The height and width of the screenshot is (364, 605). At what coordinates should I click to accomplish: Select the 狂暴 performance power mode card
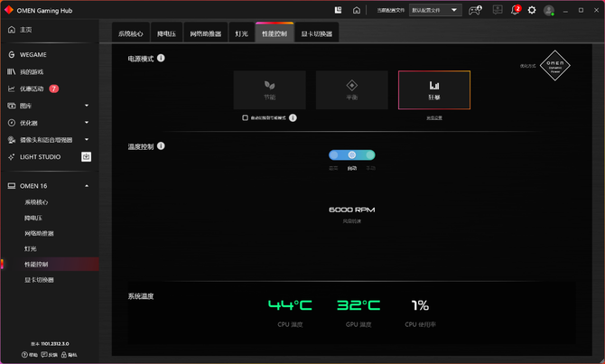[434, 90]
